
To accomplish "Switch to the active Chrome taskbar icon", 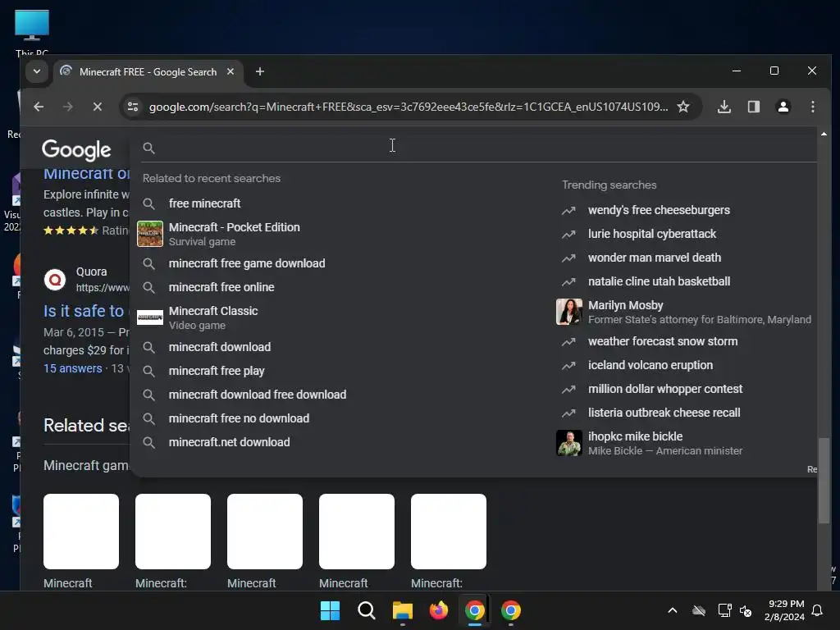I will 475,610.
